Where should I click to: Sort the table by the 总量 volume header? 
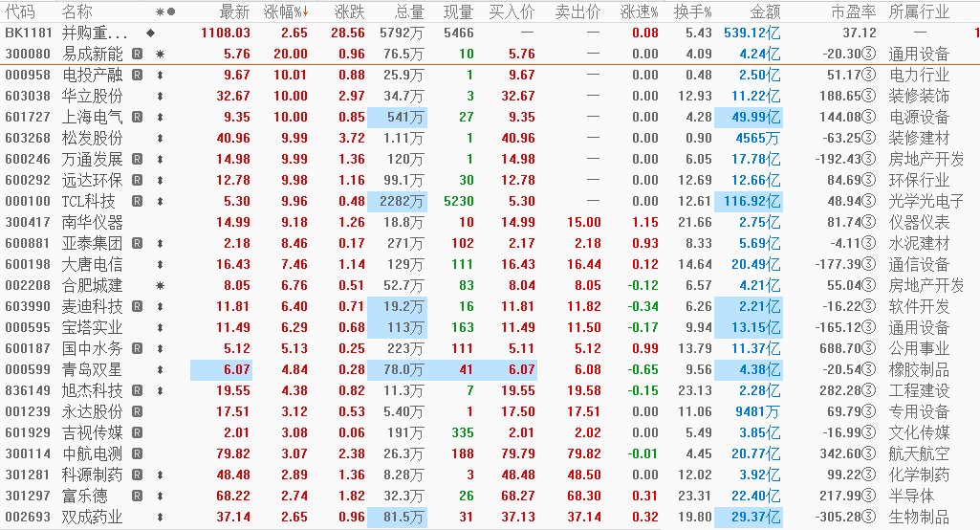pos(409,11)
